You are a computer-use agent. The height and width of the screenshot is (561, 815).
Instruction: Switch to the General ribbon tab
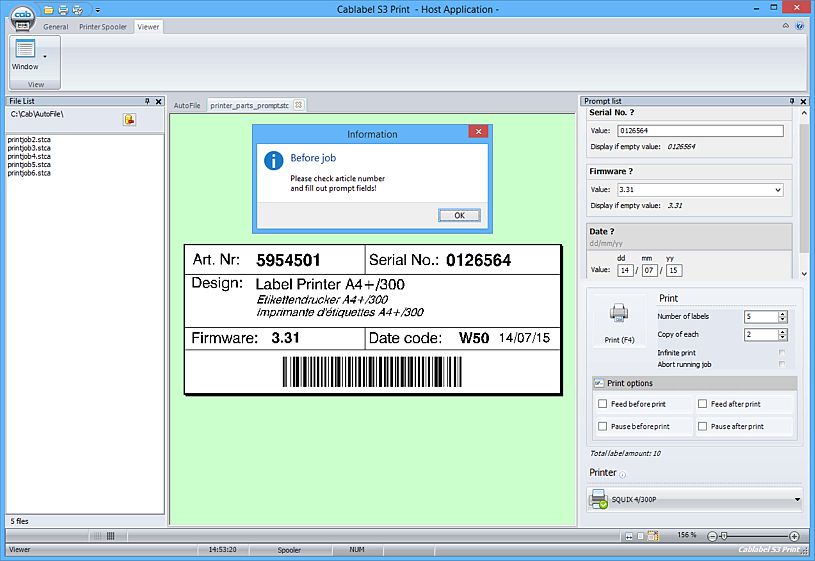coord(56,27)
